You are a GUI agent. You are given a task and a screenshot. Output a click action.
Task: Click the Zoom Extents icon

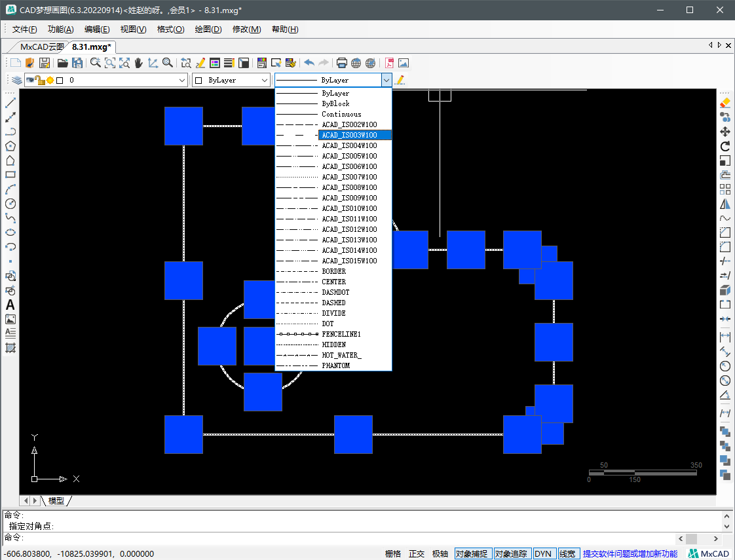point(124,63)
